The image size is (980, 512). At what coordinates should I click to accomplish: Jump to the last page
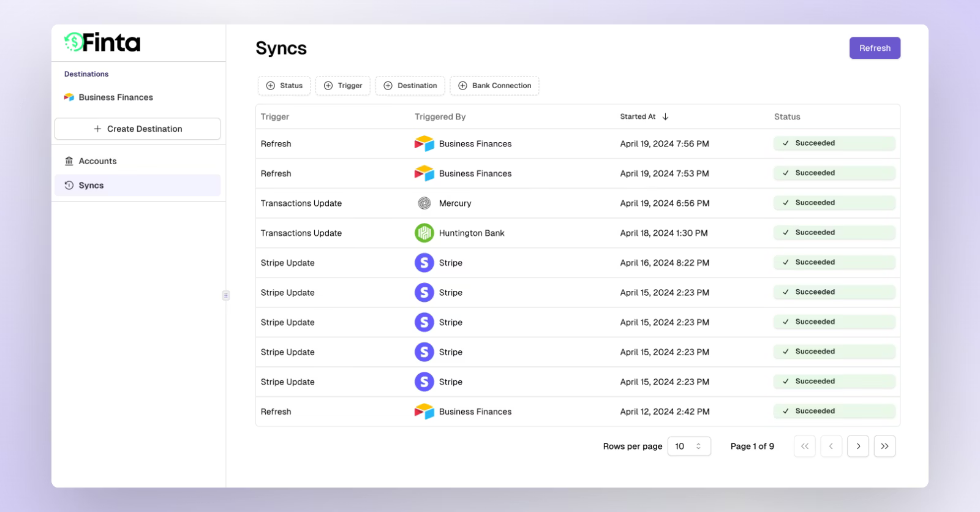coord(884,446)
